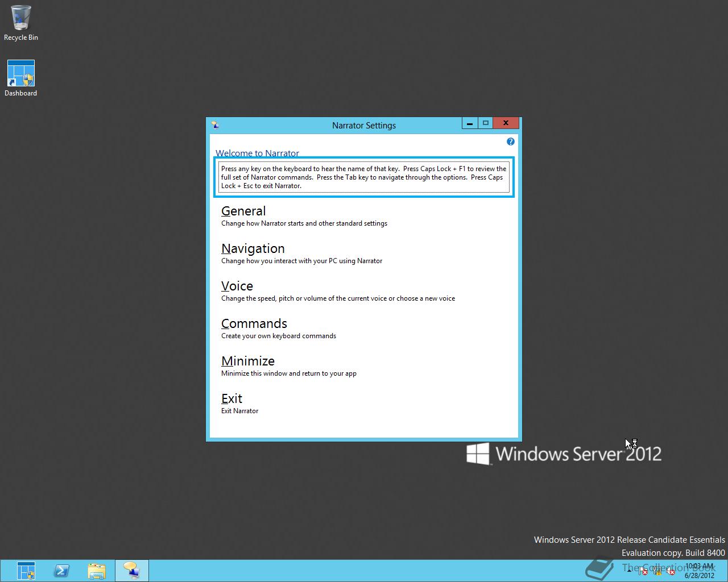The width and height of the screenshot is (728, 582).
Task: Close the Narrator Settings window
Action: (x=506, y=123)
